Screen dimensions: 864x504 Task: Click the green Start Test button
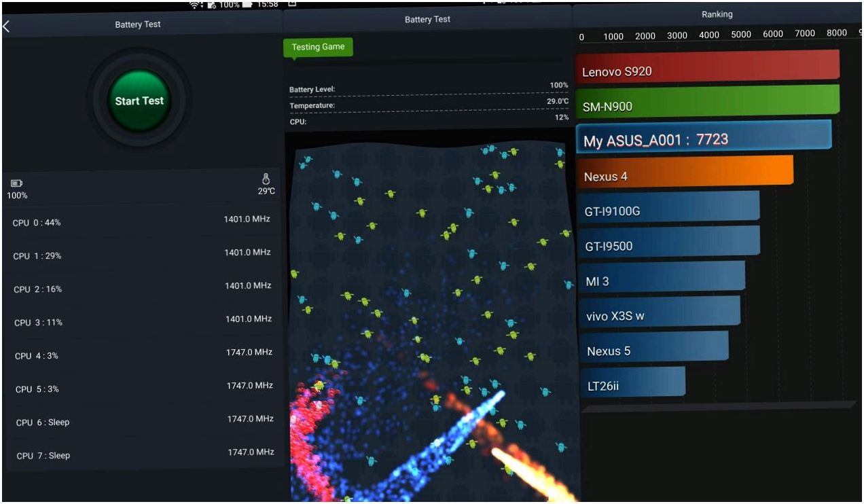point(139,101)
